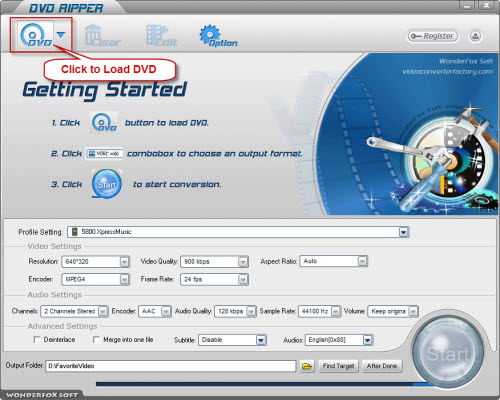Click the videoconverterfactory.com text
Screen dimensions: 500x400
[447, 72]
